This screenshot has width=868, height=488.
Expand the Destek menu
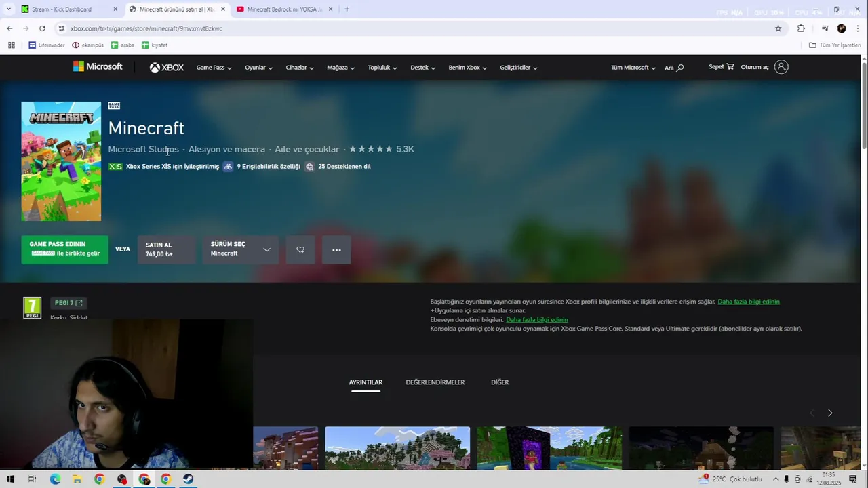pyautogui.click(x=422, y=68)
